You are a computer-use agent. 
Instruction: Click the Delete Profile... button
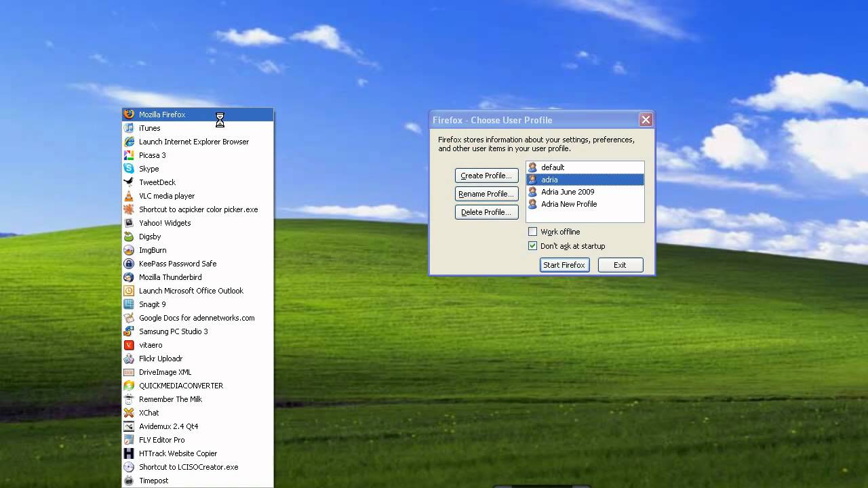(x=486, y=212)
